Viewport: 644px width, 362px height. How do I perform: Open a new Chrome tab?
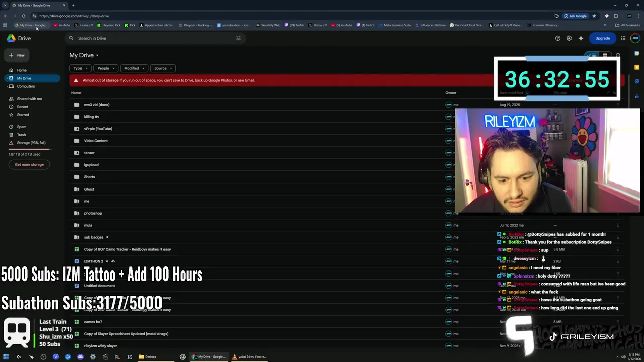73,5
